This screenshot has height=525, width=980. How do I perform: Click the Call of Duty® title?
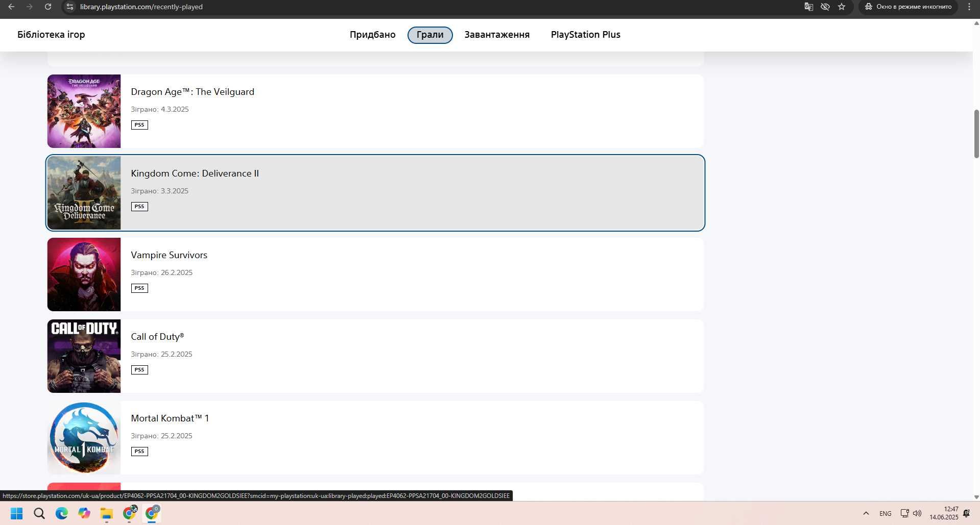pos(157,337)
